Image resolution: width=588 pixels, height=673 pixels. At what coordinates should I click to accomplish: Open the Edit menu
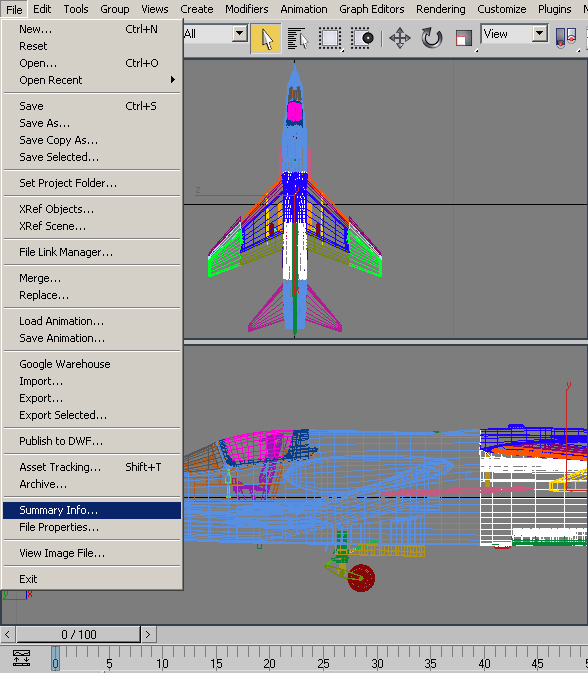pyautogui.click(x=42, y=9)
